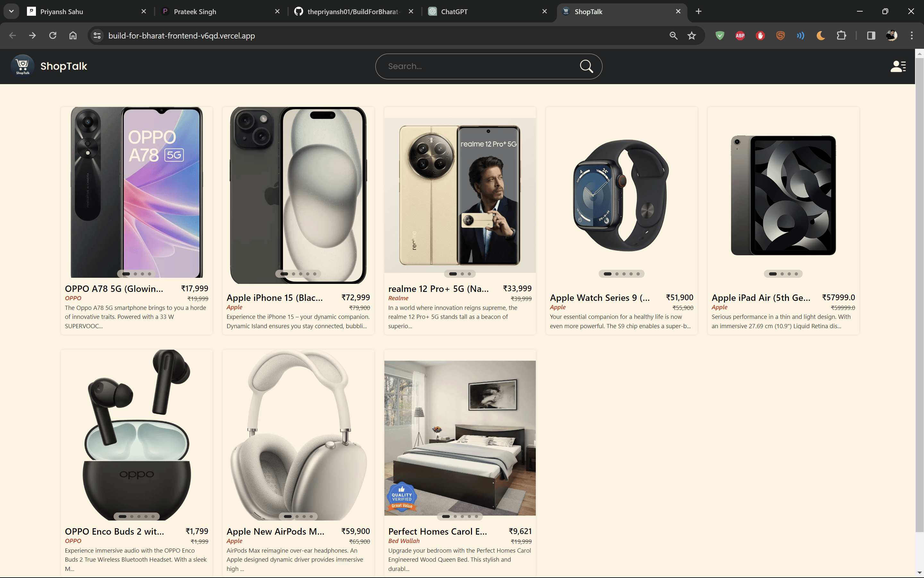Image resolution: width=924 pixels, height=578 pixels.
Task: Click the OPPO A78 5G phone image
Action: pos(137,192)
